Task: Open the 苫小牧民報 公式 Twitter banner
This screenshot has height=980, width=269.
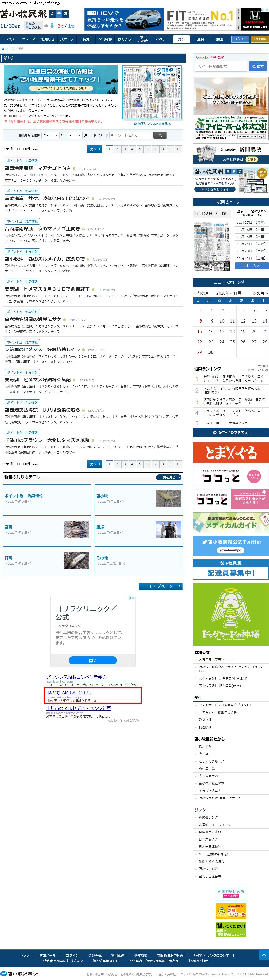Action: [x=231, y=545]
